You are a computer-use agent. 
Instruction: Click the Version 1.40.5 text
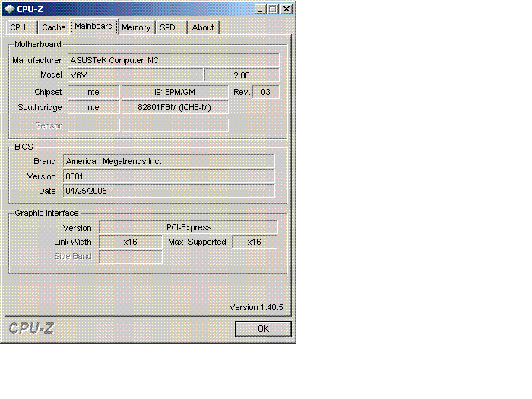pos(256,307)
